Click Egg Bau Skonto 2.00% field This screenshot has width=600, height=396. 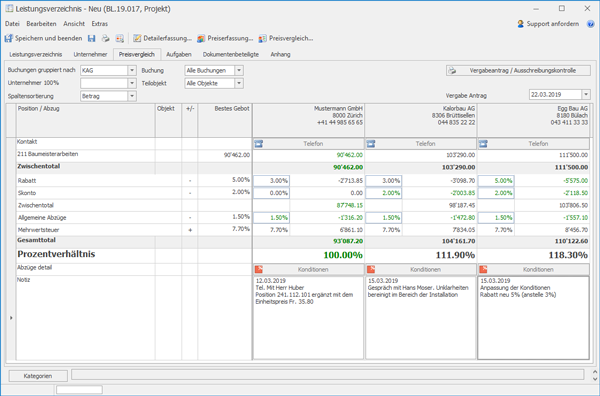[x=496, y=193]
